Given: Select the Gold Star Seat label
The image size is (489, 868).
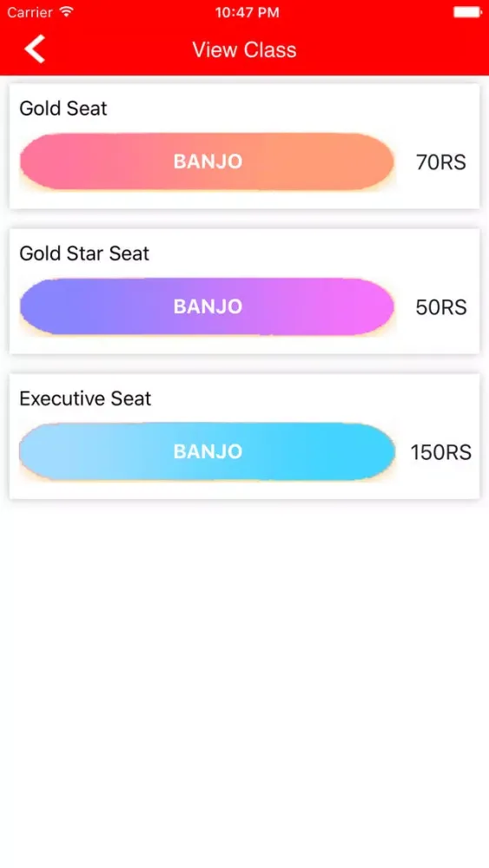Looking at the screenshot, I should [84, 253].
